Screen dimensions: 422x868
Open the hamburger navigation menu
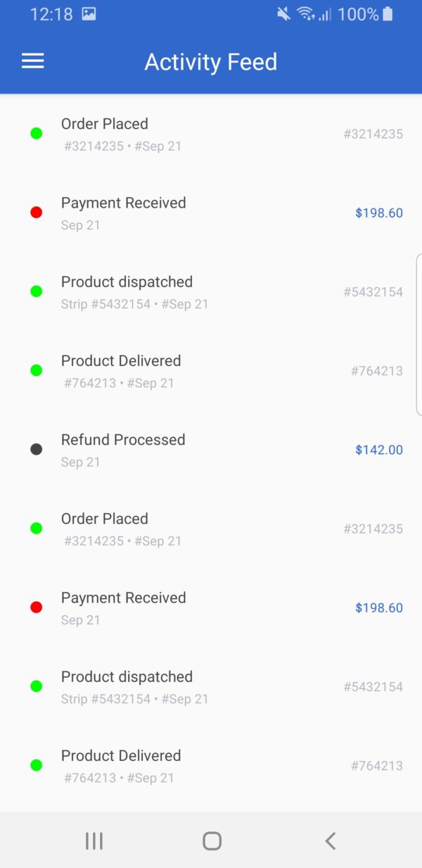pyautogui.click(x=32, y=61)
